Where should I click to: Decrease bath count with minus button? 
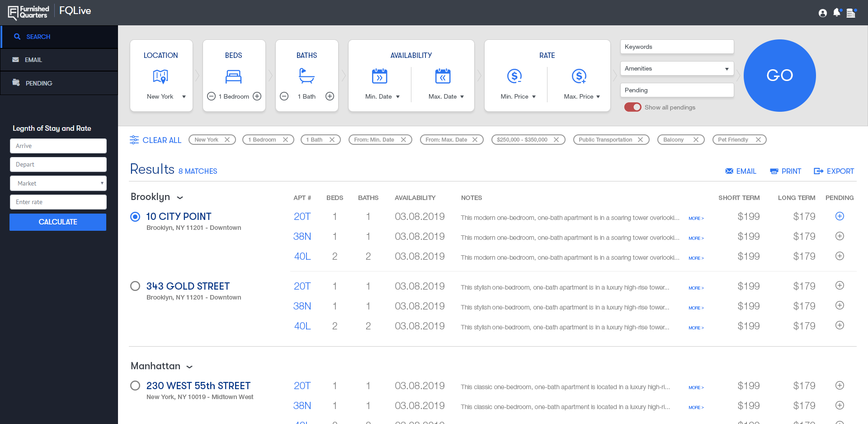tap(284, 96)
